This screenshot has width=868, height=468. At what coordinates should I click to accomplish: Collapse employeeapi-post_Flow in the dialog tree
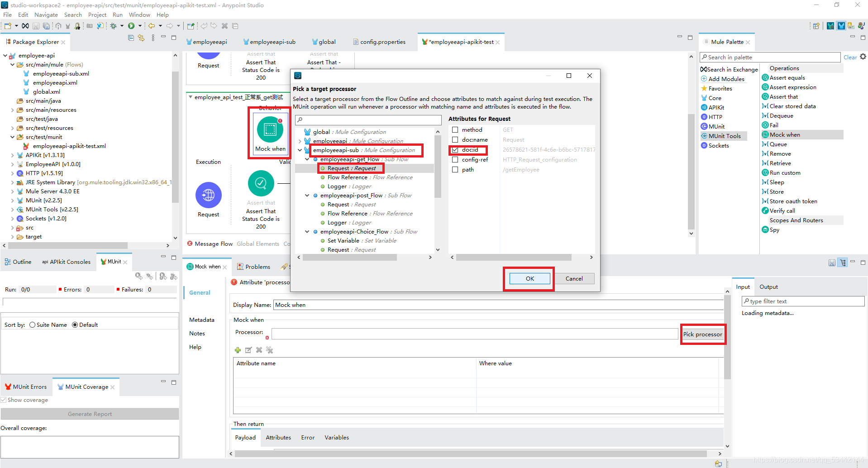(307, 196)
